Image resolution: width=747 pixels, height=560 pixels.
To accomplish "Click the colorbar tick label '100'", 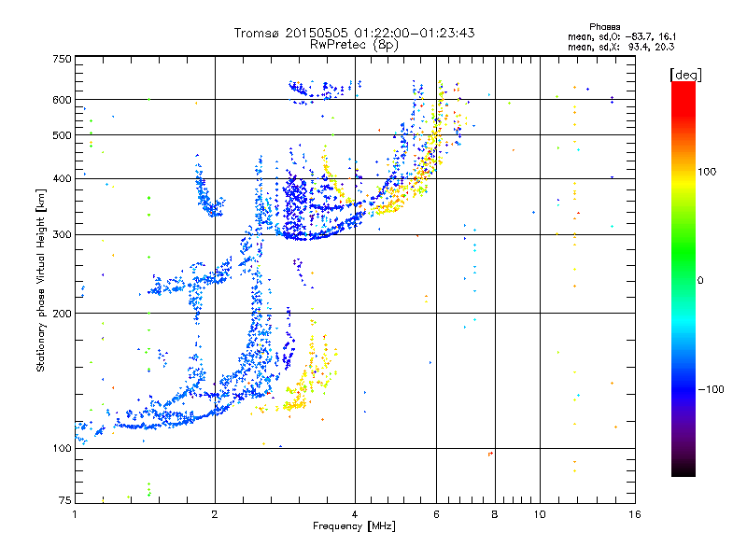I will point(707,172).
